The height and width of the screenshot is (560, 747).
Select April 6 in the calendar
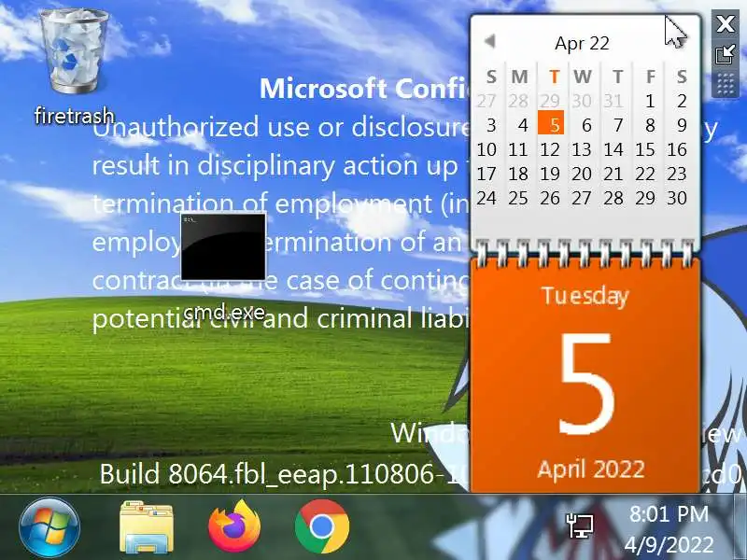586,125
